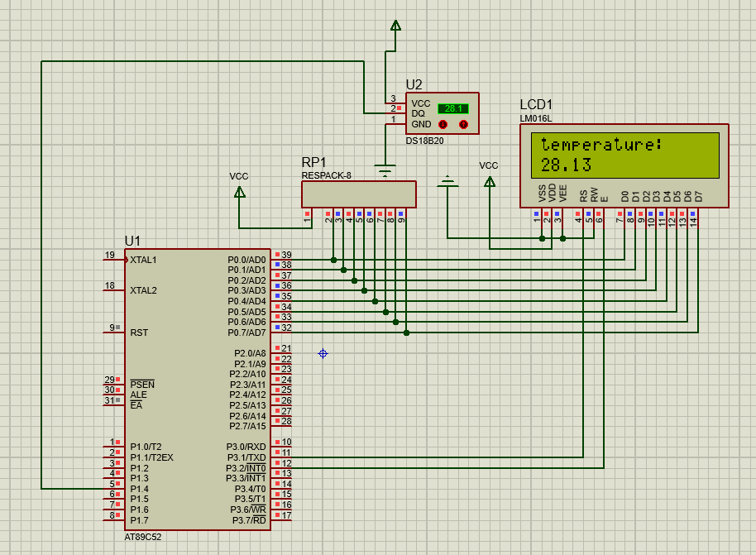
Task: Click the AT89C52 part name label
Action: [143, 537]
